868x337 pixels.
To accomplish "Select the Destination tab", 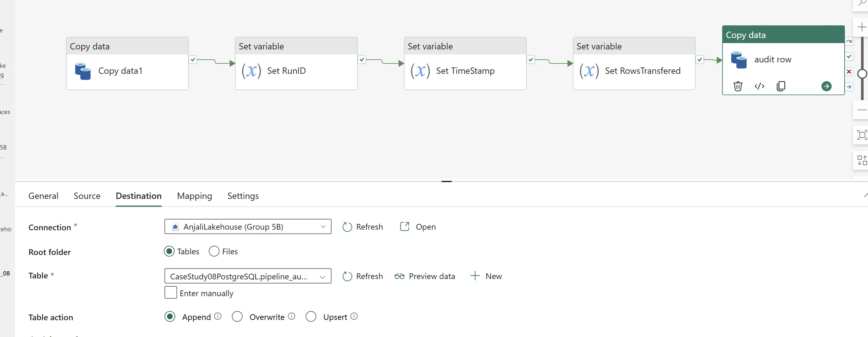I will (139, 196).
